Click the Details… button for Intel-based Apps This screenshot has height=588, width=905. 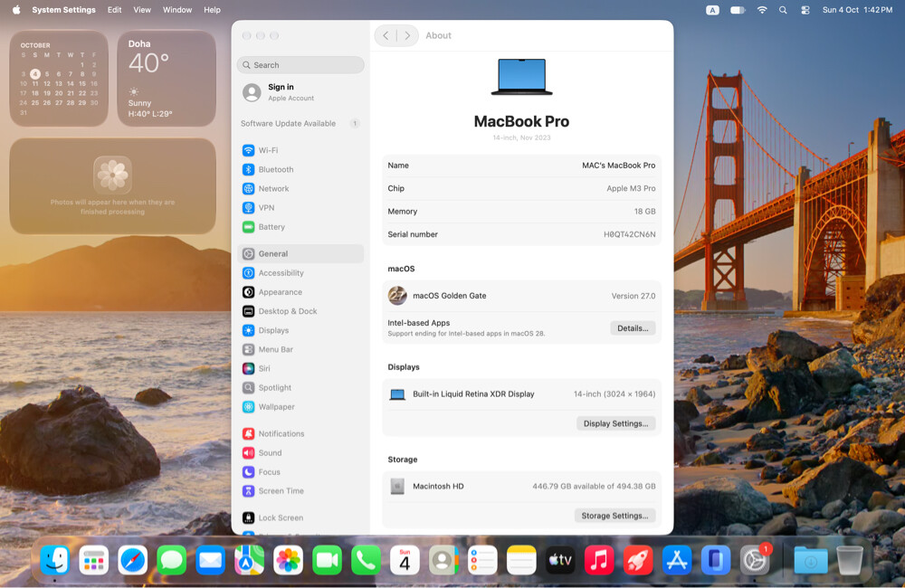tap(633, 327)
